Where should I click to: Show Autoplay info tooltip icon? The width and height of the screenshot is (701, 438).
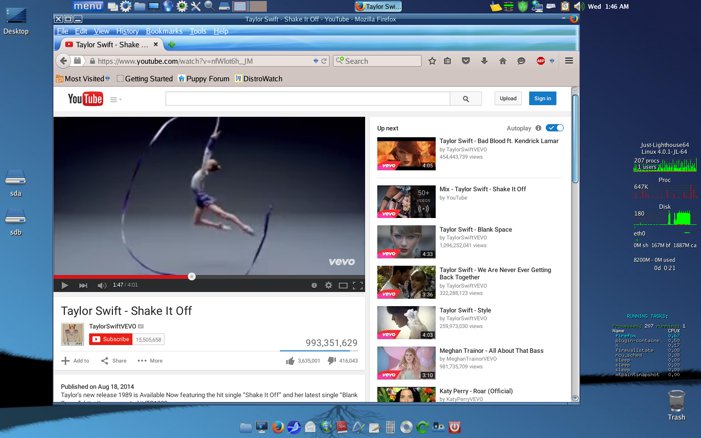tap(538, 128)
